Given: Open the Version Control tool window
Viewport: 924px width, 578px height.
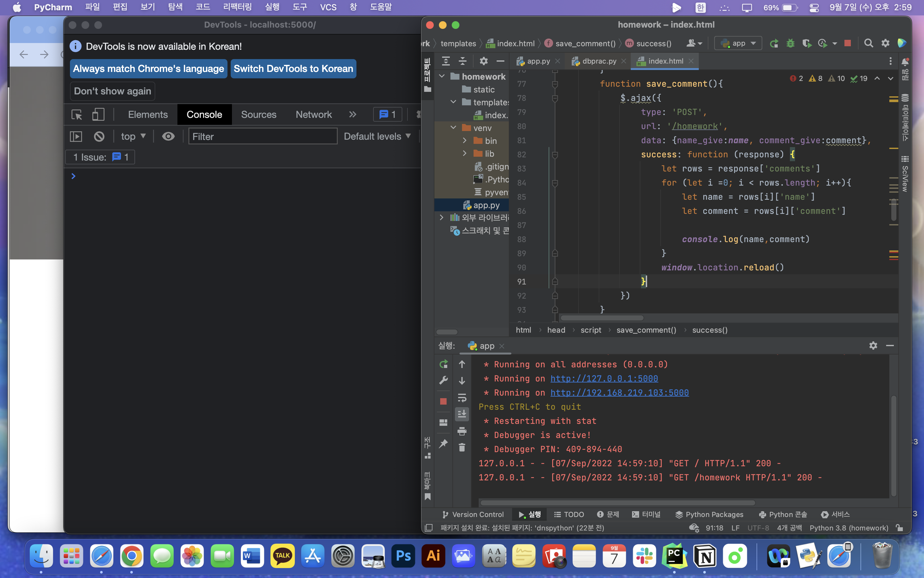Looking at the screenshot, I should (x=473, y=514).
